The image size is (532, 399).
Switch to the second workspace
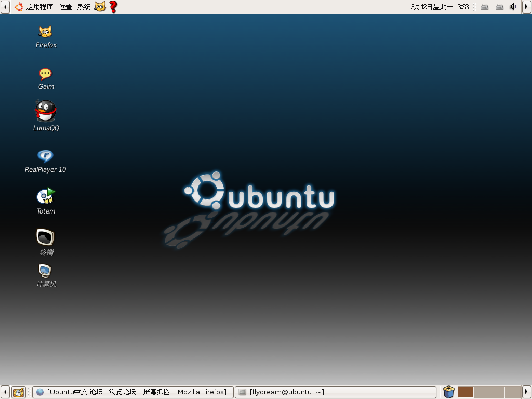tap(481, 392)
